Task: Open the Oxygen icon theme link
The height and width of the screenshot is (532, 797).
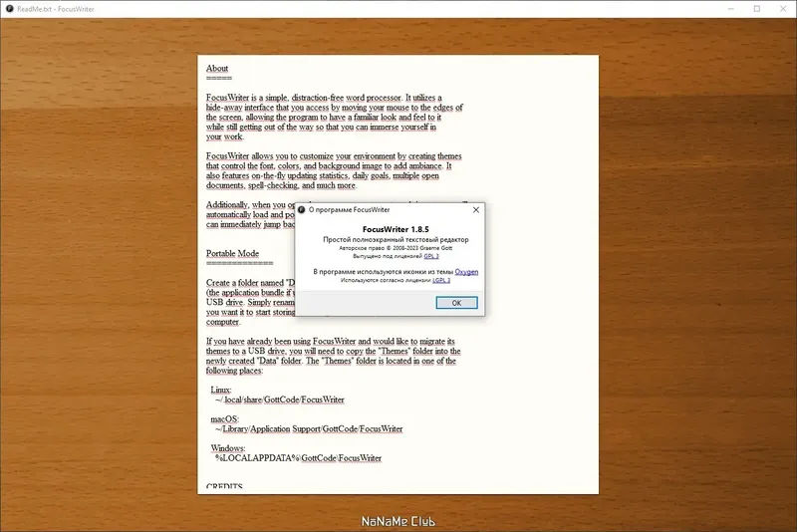Action: click(x=466, y=272)
